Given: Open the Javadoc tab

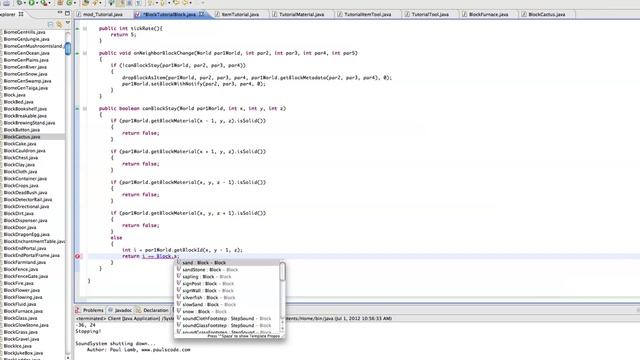Looking at the screenshot, I should pos(123,310).
